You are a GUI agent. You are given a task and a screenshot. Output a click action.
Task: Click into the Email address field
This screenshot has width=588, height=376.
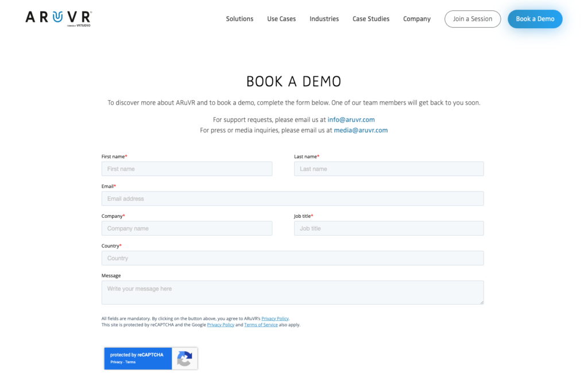tap(292, 199)
